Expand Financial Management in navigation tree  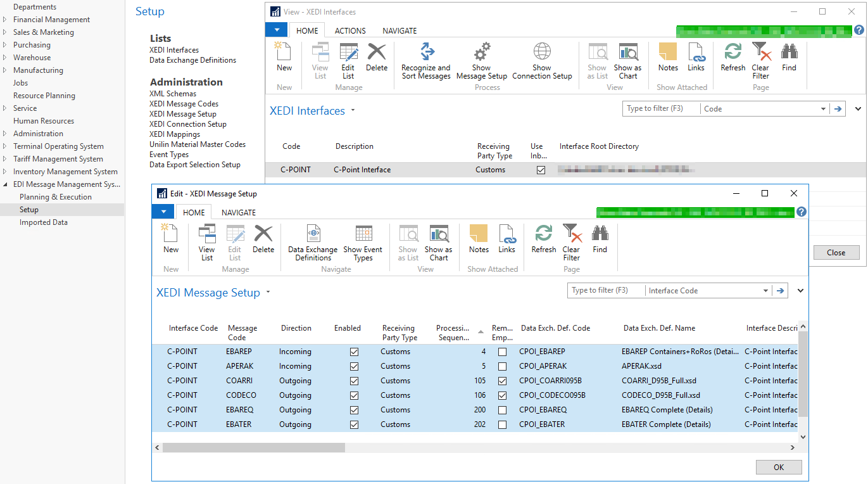[x=6, y=20]
